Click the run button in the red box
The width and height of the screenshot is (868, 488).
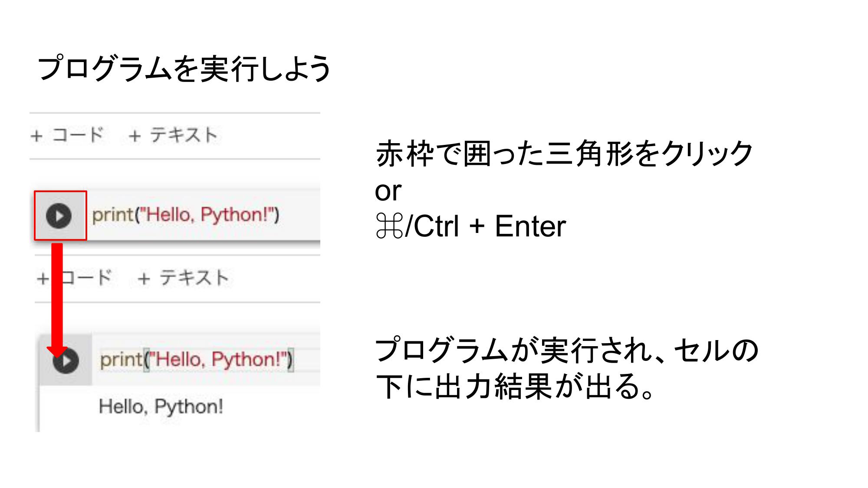pos(59,216)
